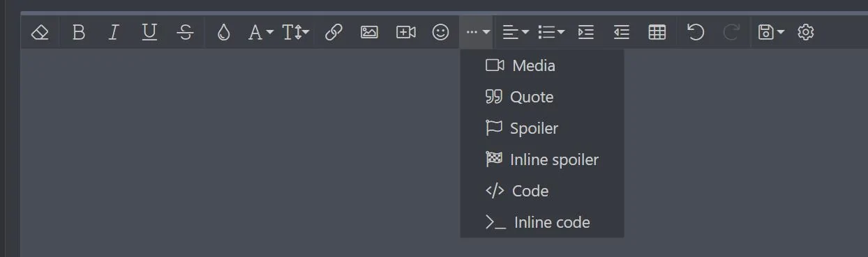
Task: Click the Undo arrow icon
Action: (x=695, y=32)
